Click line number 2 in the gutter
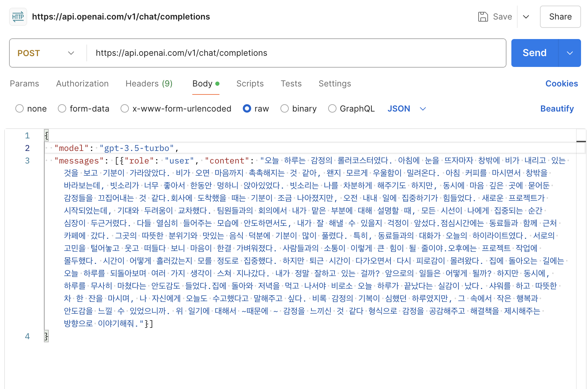 click(28, 148)
